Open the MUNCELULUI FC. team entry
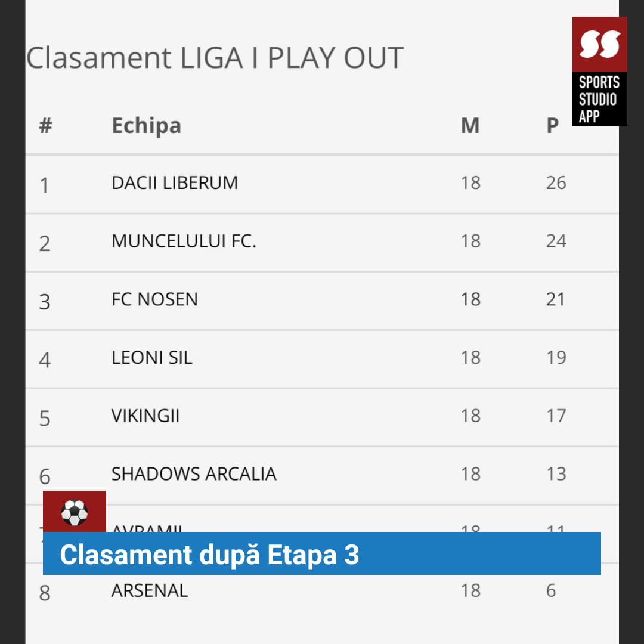This screenshot has width=644, height=644. point(322,242)
